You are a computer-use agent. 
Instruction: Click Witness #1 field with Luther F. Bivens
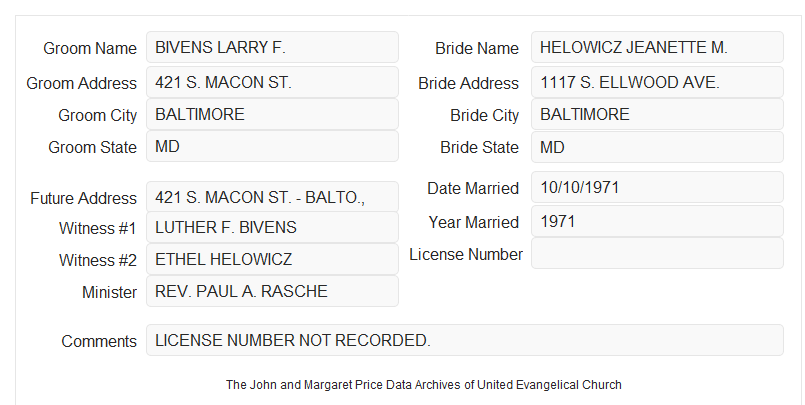point(273,227)
